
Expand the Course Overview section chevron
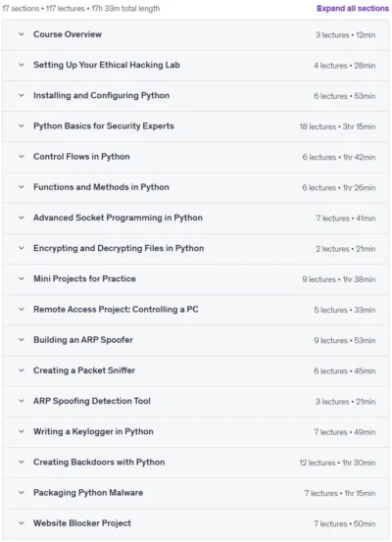pyautogui.click(x=22, y=34)
